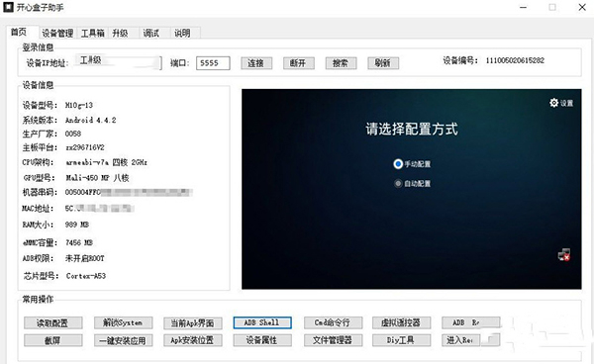Click the 设备型号 value M10g-13

(79, 105)
